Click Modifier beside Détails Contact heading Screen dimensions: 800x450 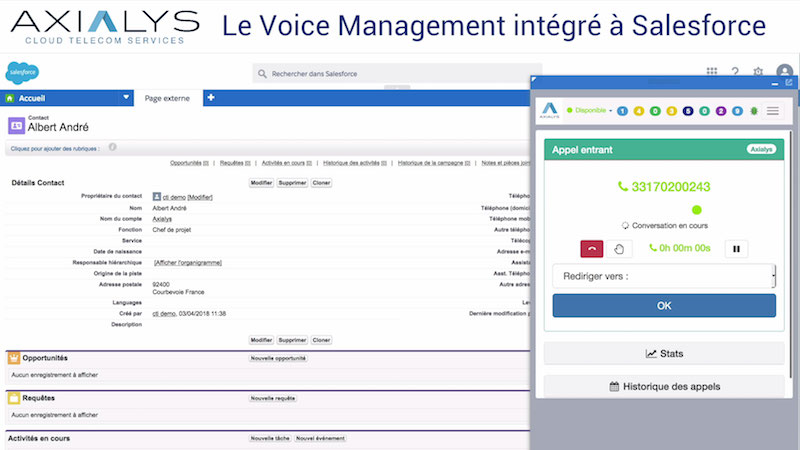point(261,183)
